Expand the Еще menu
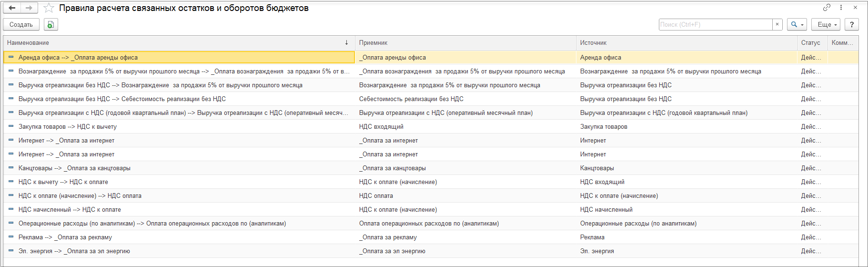This screenshot has height=267, width=868. coord(827,24)
